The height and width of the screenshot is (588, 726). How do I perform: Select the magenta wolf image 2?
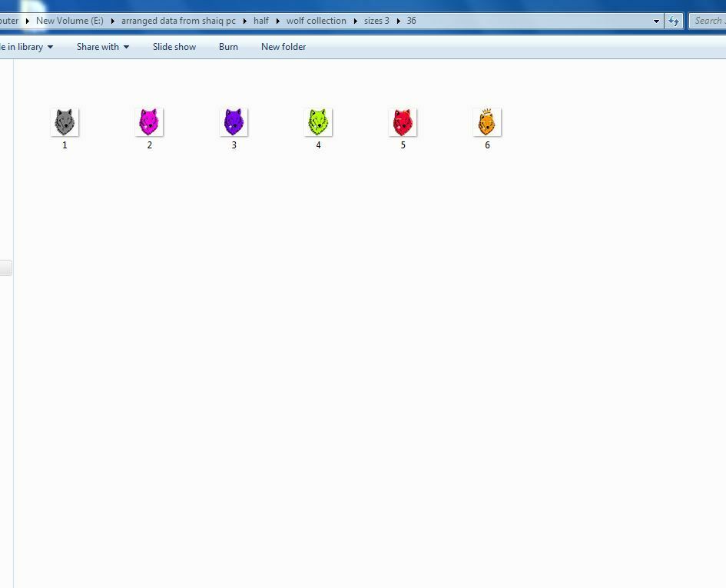149,122
